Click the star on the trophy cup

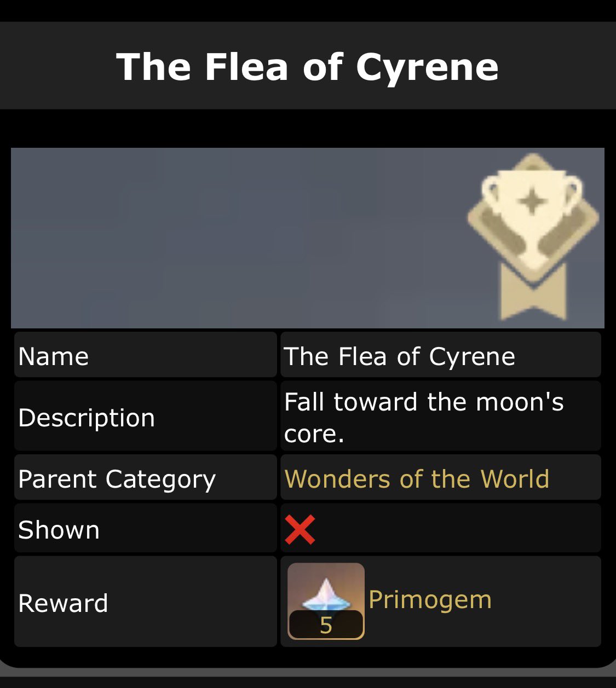click(532, 203)
